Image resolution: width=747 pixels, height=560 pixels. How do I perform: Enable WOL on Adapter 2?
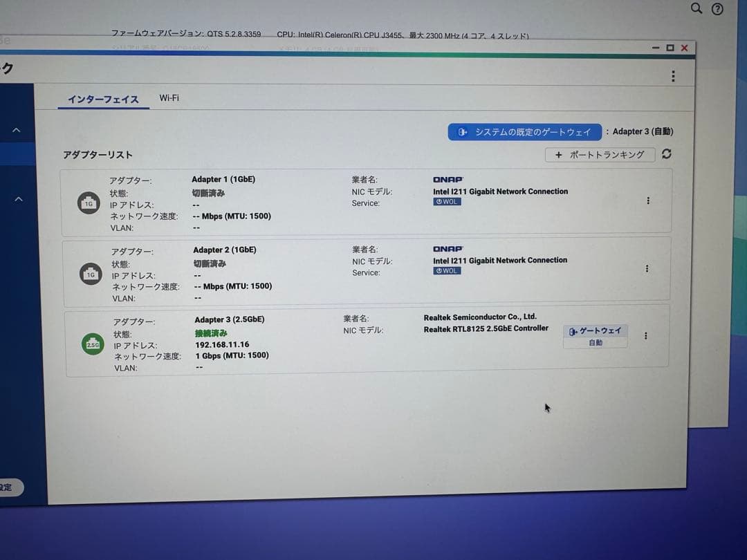click(446, 270)
